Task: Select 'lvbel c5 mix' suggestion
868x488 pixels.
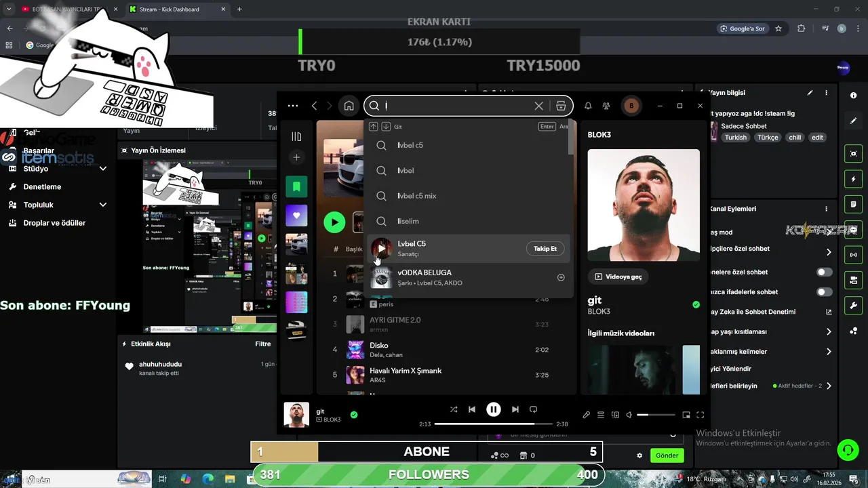Action: pos(468,196)
